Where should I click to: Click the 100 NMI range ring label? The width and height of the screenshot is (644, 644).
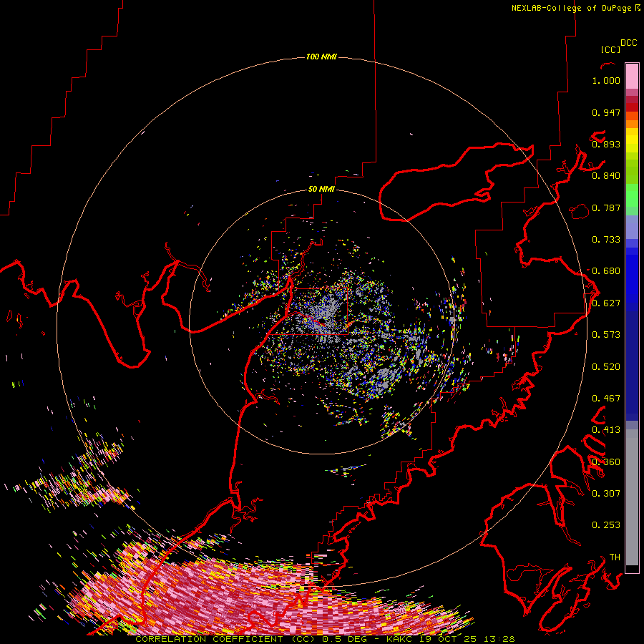(321, 57)
